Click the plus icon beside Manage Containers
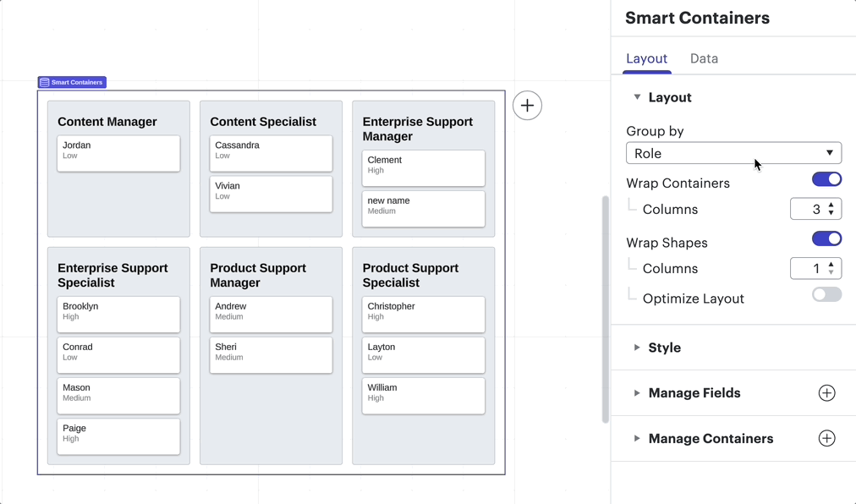The width and height of the screenshot is (856, 504). (x=826, y=439)
